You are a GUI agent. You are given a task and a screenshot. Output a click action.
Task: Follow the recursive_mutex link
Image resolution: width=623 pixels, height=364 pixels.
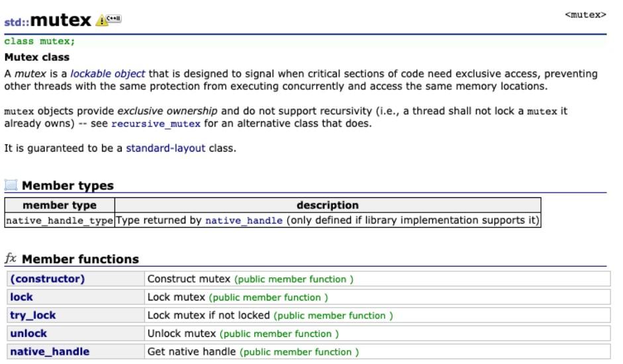coord(156,124)
